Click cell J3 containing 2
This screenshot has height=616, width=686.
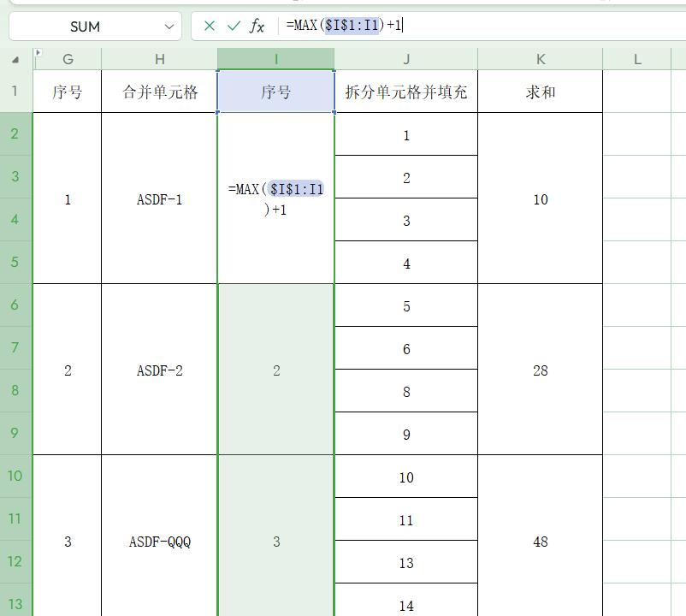pos(406,177)
